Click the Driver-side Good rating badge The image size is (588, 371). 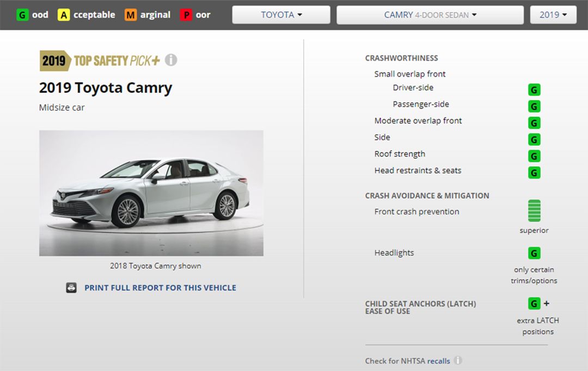point(534,90)
